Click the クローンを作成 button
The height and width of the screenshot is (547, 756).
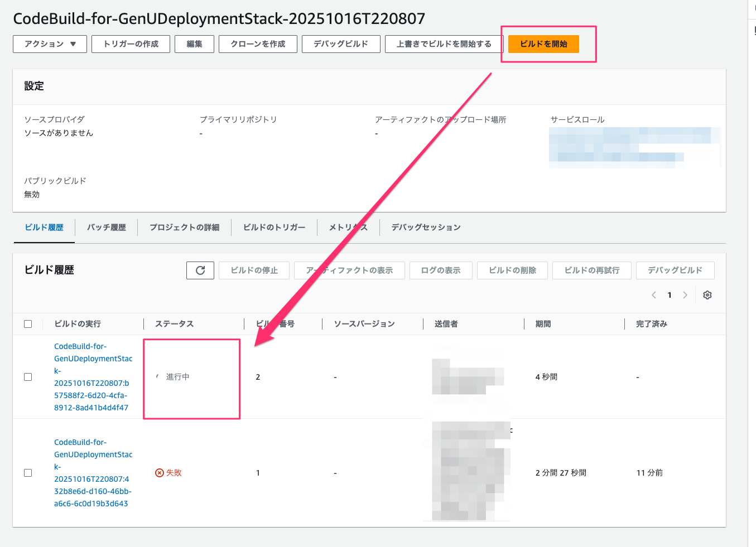258,44
